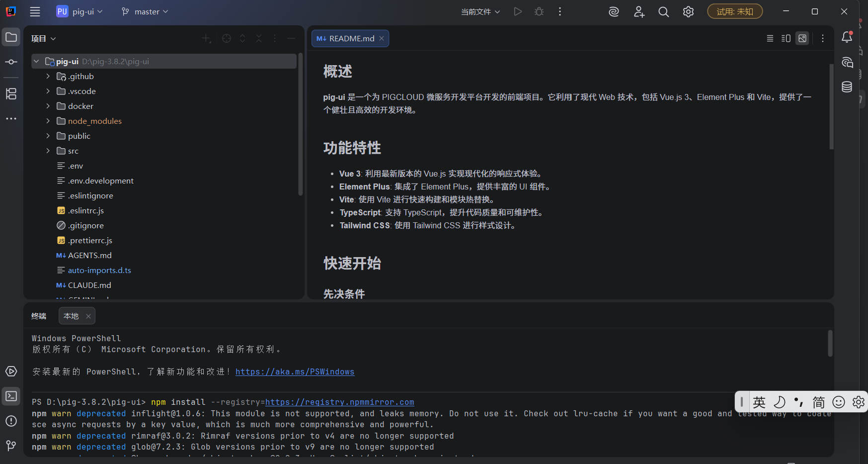The height and width of the screenshot is (464, 868).
Task: Switch markdown view to preview only
Action: tap(802, 38)
